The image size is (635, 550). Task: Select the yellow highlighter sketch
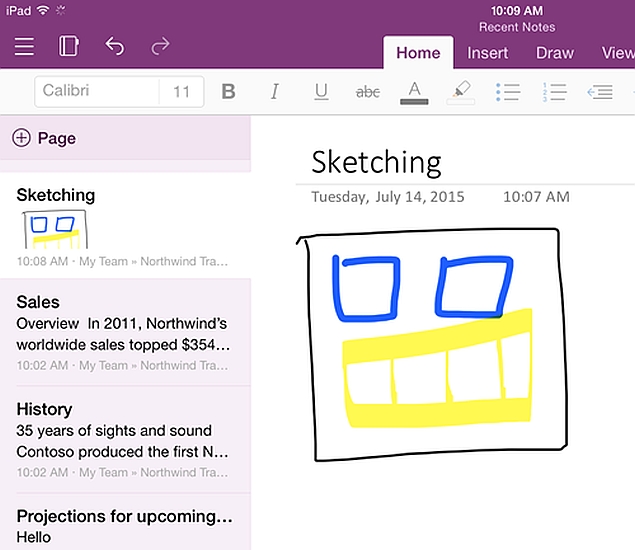click(x=437, y=368)
